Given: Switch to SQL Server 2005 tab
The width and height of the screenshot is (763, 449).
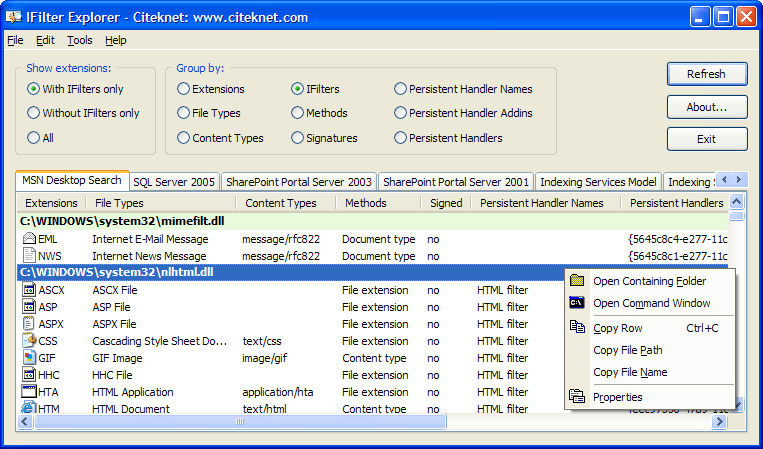Looking at the screenshot, I should click(174, 182).
